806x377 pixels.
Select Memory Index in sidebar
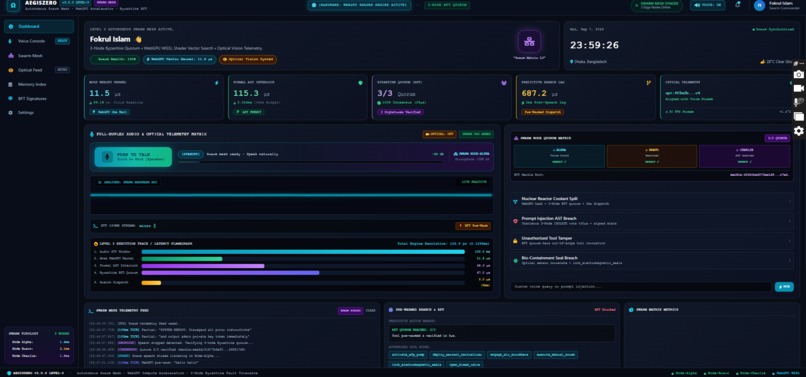coord(39,84)
